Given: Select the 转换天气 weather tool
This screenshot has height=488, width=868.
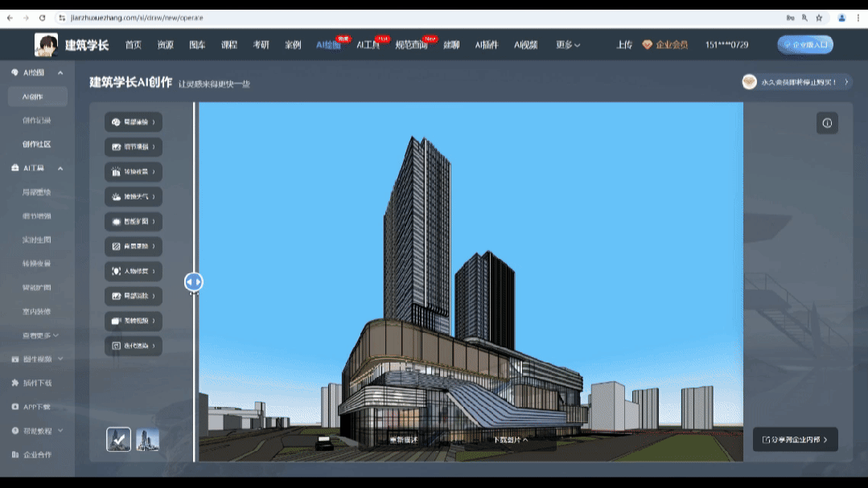Looking at the screenshot, I should (x=134, y=197).
